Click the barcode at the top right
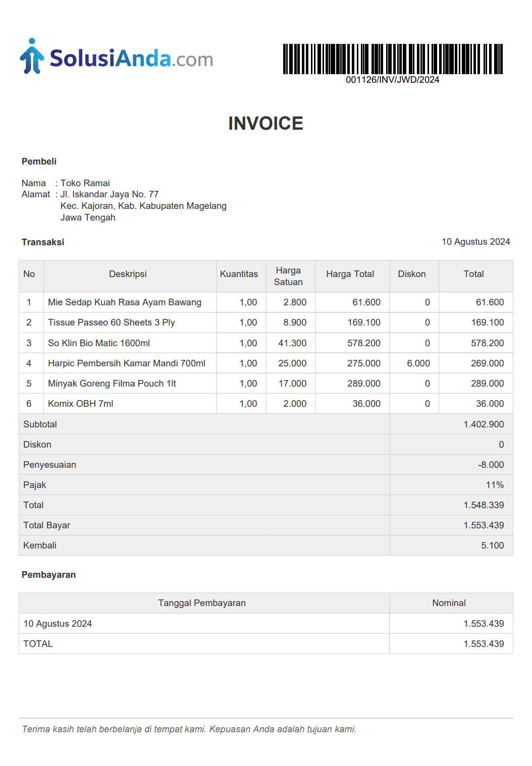The width and height of the screenshot is (532, 766). pyautogui.click(x=393, y=59)
